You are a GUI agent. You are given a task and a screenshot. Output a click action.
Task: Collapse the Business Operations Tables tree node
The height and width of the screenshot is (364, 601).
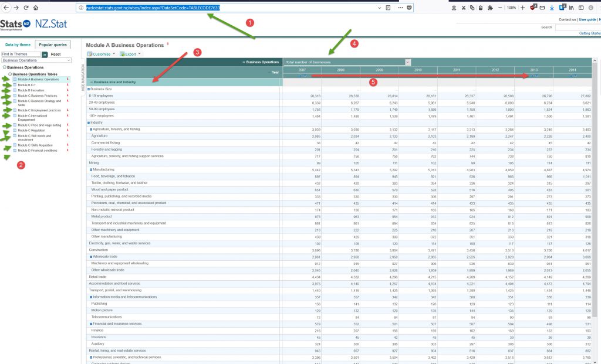click(10, 74)
